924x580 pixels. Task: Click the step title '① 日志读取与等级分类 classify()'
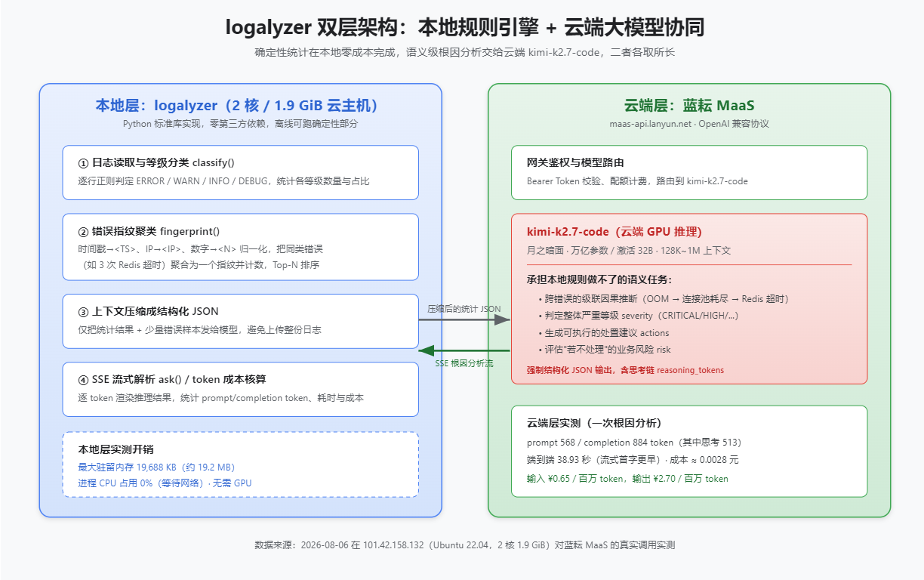[x=157, y=162]
